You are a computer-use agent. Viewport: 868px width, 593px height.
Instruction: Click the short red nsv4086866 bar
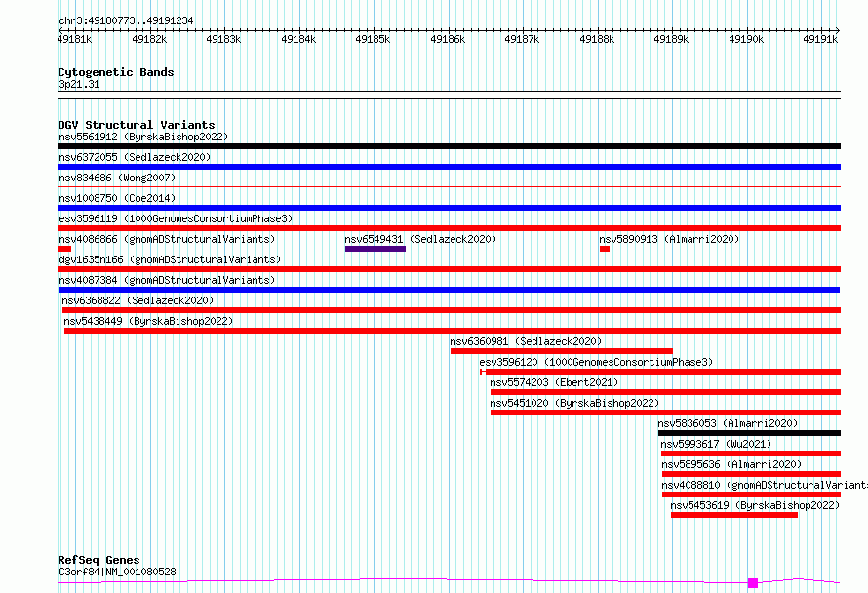pyautogui.click(x=64, y=249)
